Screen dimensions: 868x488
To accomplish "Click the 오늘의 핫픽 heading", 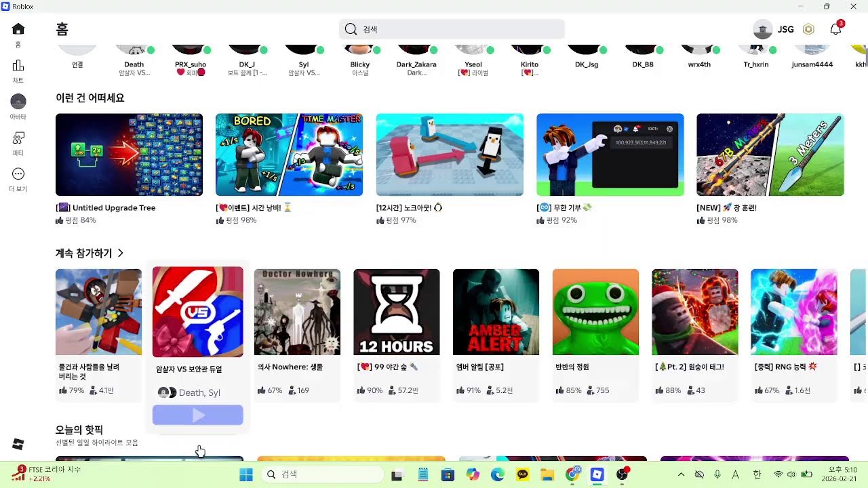I will click(79, 430).
